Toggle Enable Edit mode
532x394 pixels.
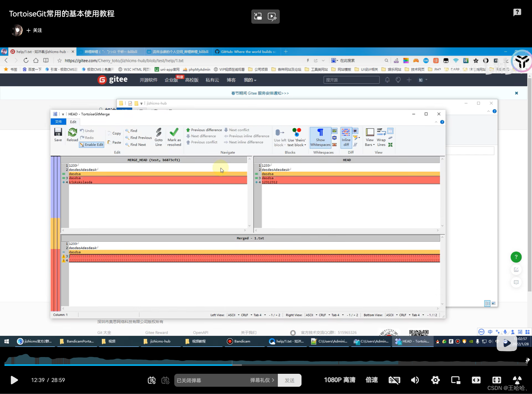(x=92, y=144)
